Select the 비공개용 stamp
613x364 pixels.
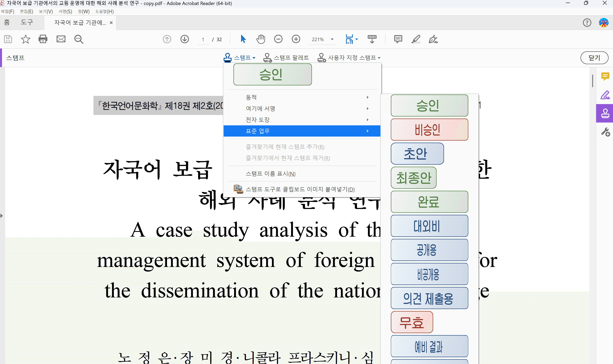[x=429, y=274]
